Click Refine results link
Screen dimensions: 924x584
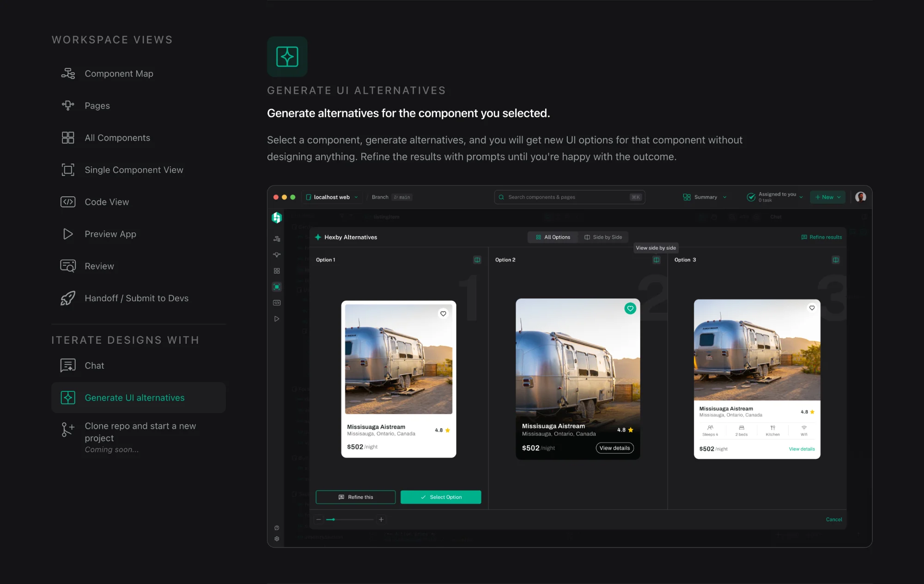click(x=821, y=237)
